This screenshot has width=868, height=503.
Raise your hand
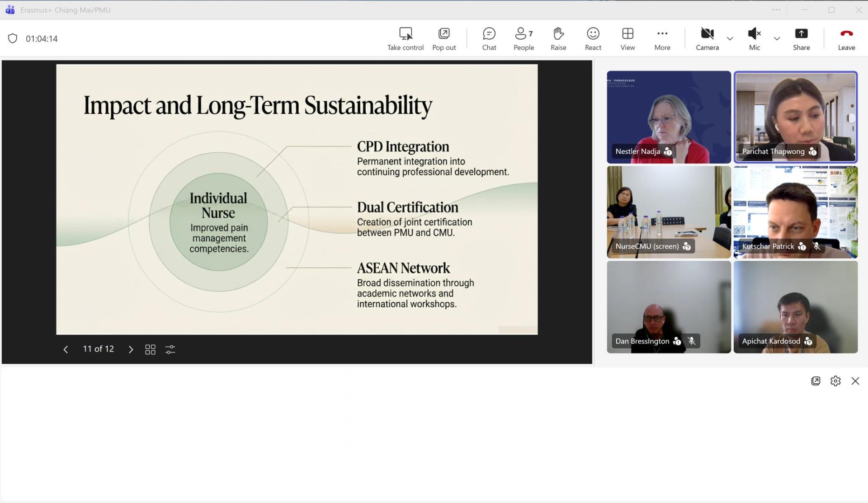pyautogui.click(x=558, y=34)
